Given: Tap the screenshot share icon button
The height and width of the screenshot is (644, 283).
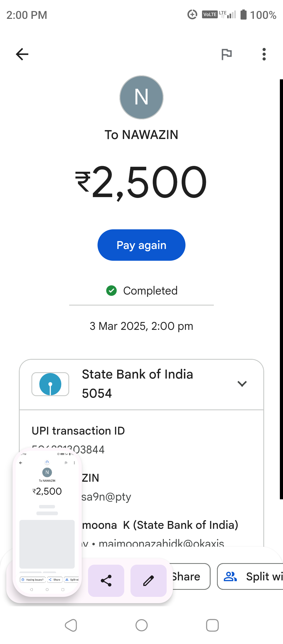Looking at the screenshot, I should click(x=106, y=581).
